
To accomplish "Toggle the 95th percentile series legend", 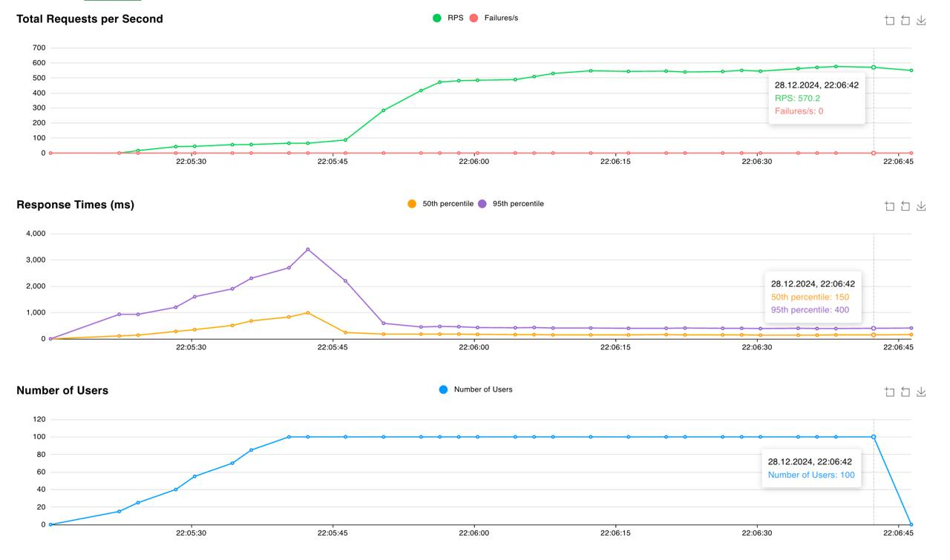I will click(511, 204).
